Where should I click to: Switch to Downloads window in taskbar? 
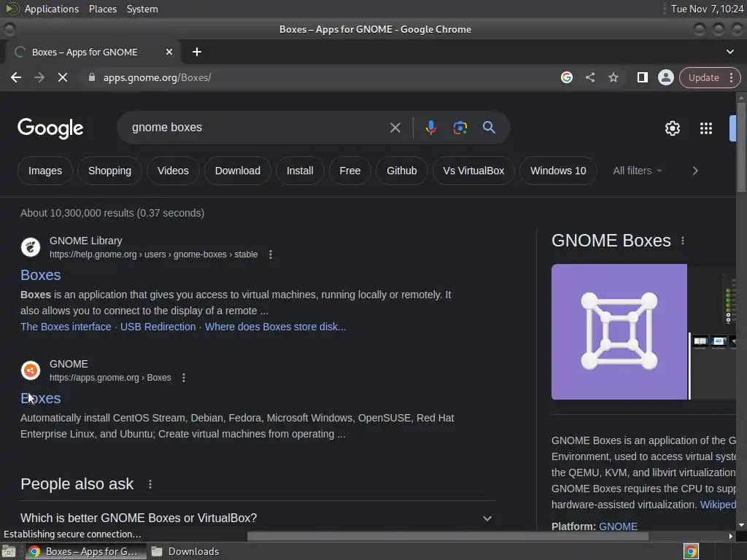[185, 551]
